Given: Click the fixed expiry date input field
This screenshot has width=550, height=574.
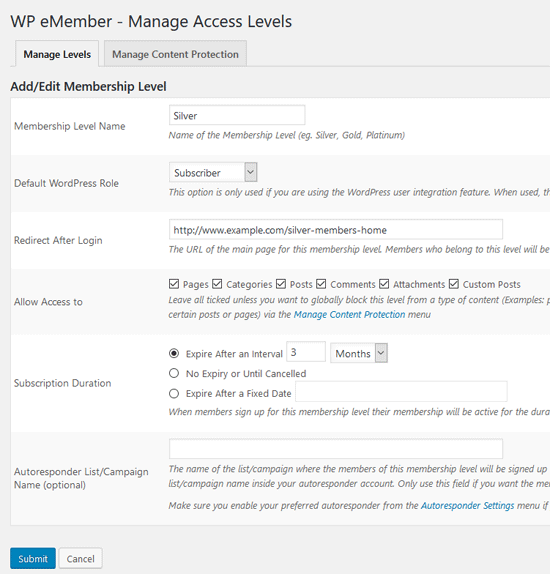Looking at the screenshot, I should 401,391.
